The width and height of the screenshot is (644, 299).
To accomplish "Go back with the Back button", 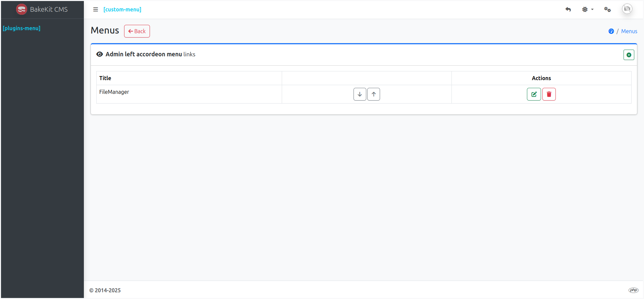I will tap(137, 31).
